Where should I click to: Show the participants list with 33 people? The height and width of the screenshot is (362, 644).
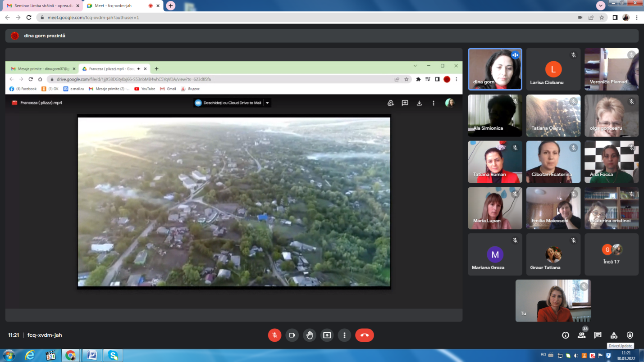tap(582, 335)
